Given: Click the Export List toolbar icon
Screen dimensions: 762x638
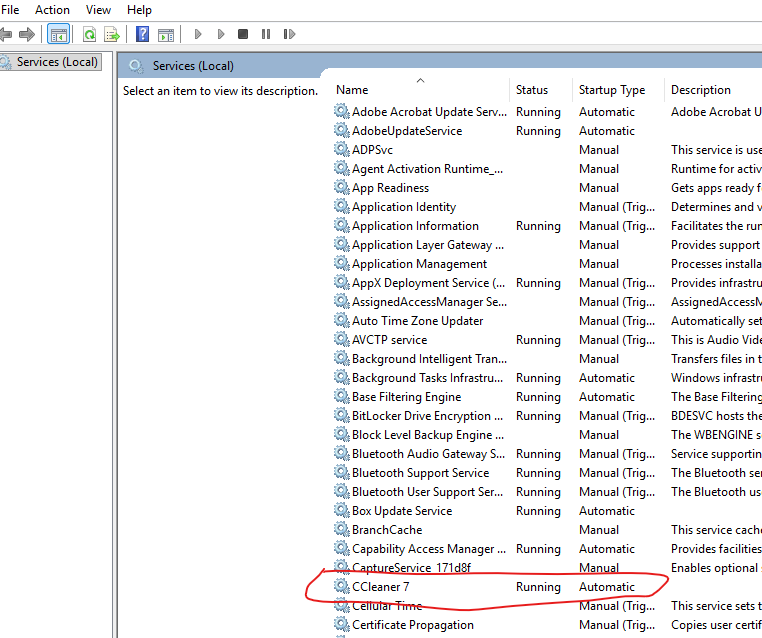Looking at the screenshot, I should pos(112,34).
